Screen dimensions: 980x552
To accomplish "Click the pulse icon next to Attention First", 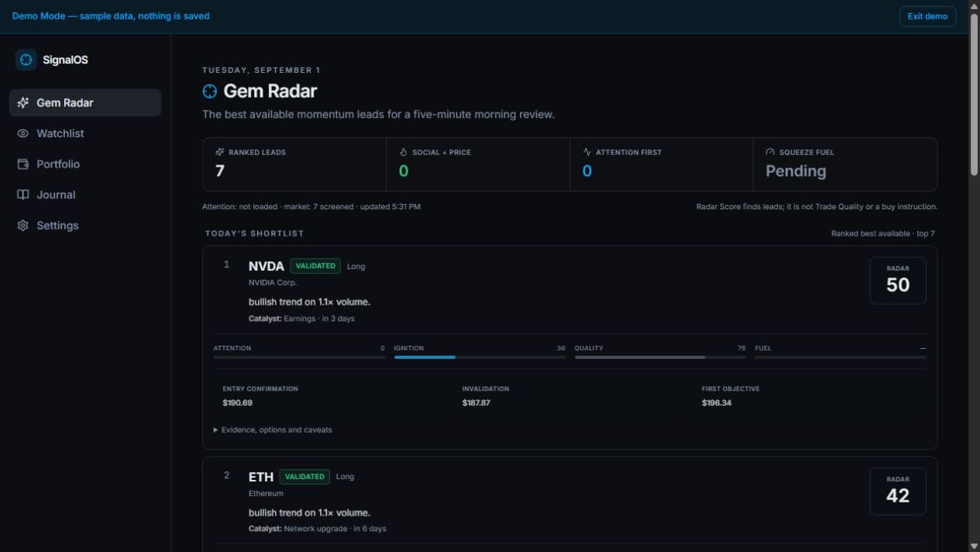I will click(586, 152).
